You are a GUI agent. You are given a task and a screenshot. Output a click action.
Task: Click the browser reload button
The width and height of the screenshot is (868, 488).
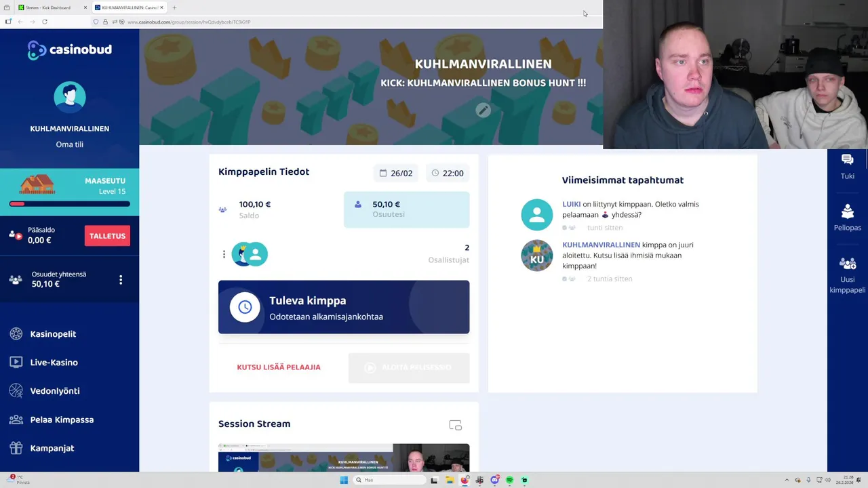tap(45, 22)
